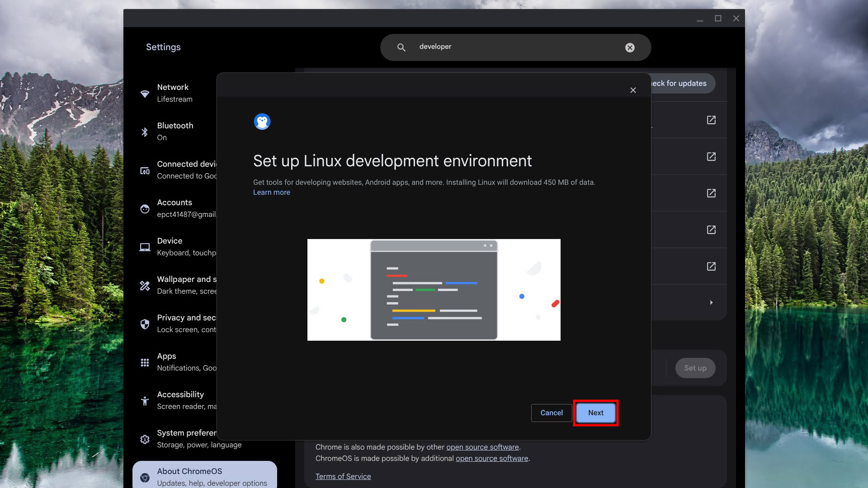Open the Learn more link

pyautogui.click(x=271, y=192)
